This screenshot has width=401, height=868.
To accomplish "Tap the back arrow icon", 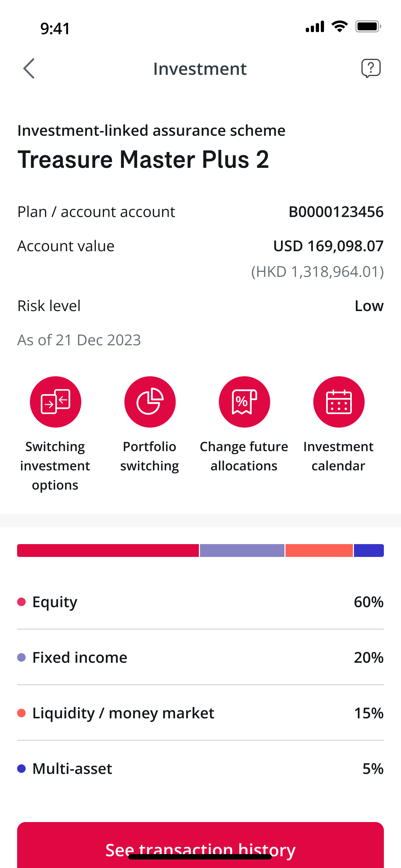I will [x=29, y=68].
